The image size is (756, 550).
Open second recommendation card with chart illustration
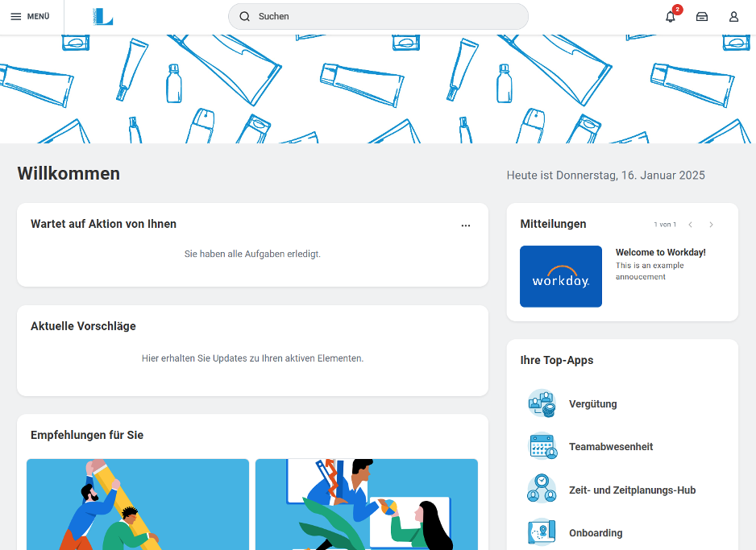click(x=367, y=504)
